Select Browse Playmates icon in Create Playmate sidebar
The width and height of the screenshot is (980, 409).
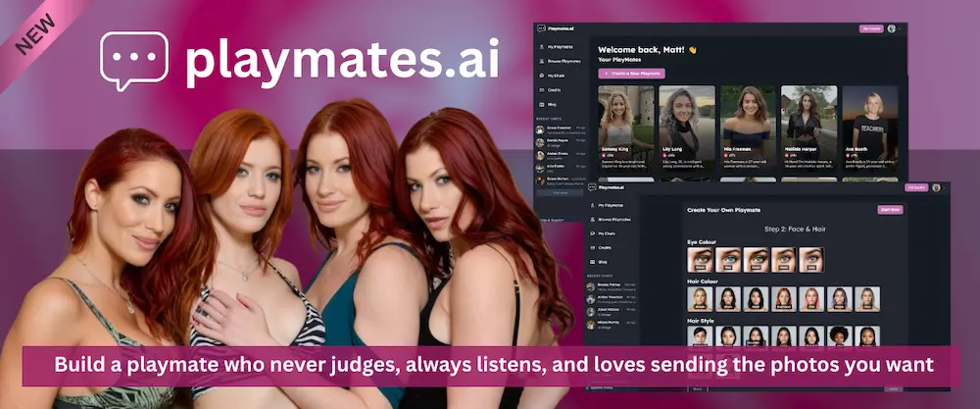[x=592, y=220]
